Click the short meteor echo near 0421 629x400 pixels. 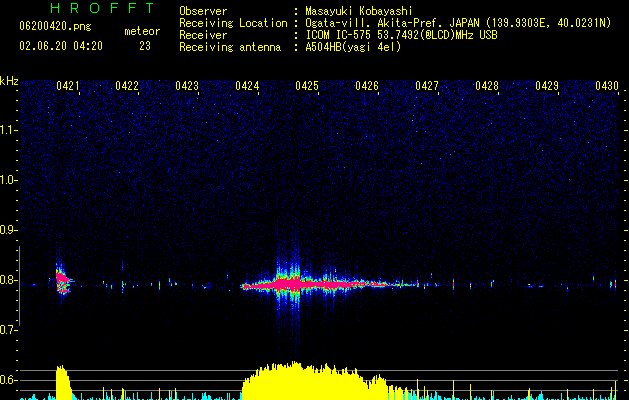[63, 280]
